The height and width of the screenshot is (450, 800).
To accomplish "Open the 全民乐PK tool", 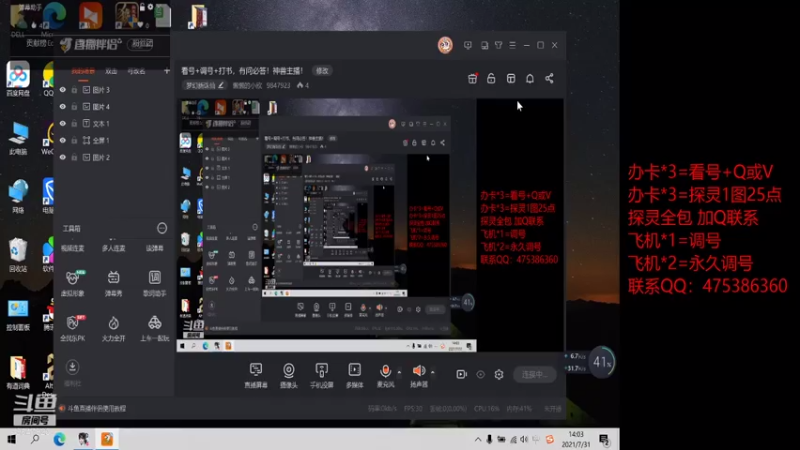I will [x=72, y=328].
